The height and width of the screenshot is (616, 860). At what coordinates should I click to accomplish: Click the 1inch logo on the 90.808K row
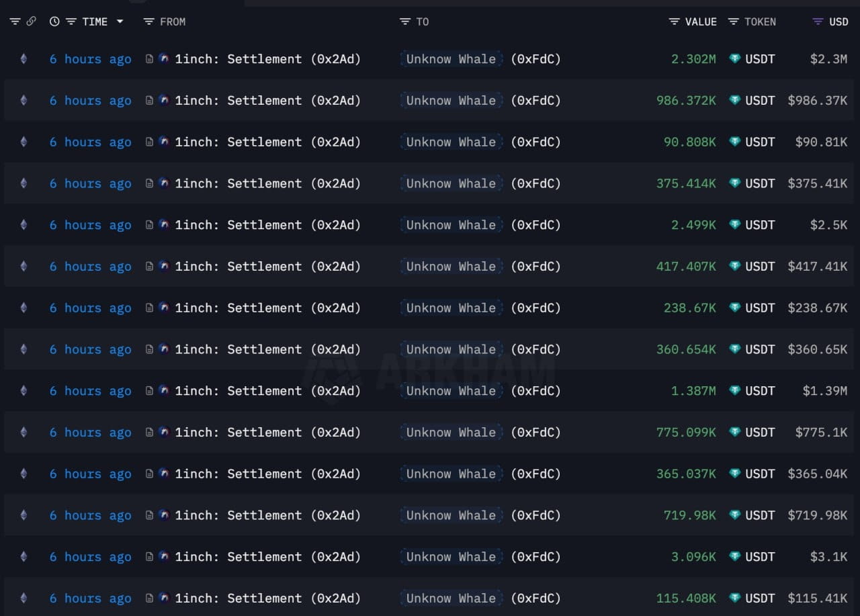point(164,142)
